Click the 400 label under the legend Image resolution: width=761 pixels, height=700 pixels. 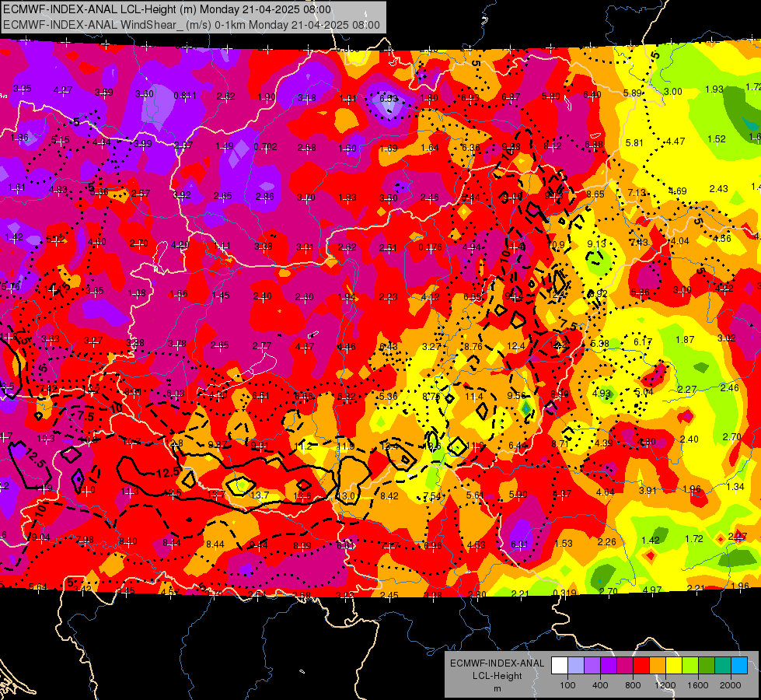point(600,685)
